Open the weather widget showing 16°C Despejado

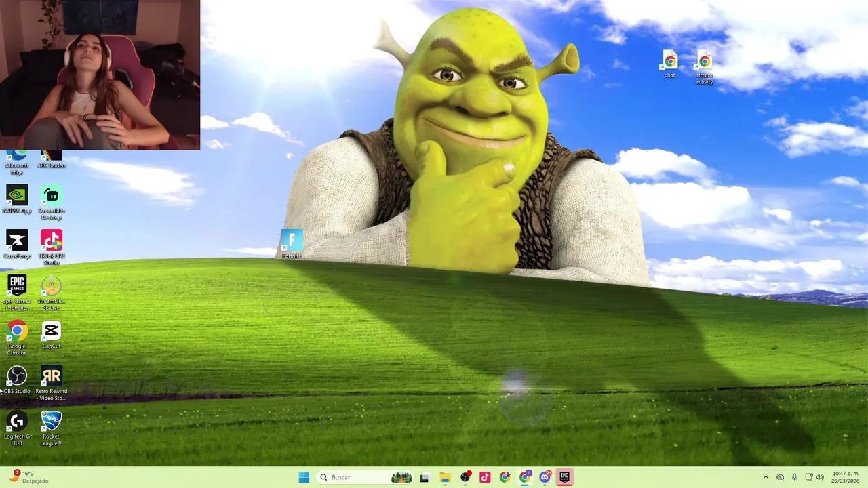click(x=28, y=477)
